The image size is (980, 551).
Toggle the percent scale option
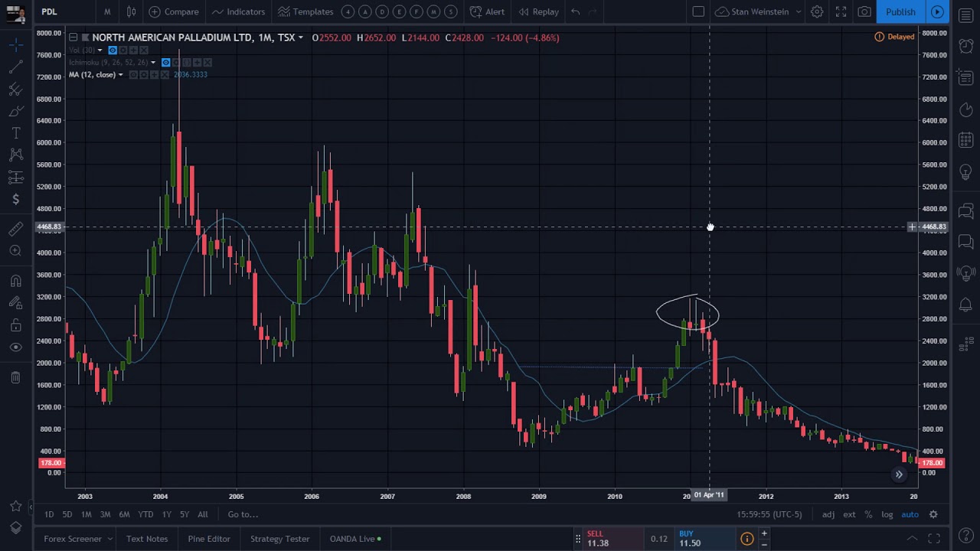tap(868, 514)
